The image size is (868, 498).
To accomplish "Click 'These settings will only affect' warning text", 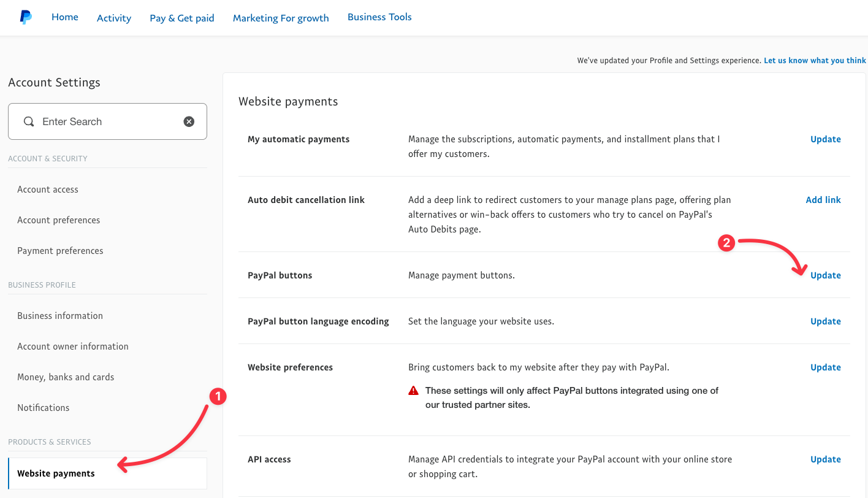I will point(572,397).
